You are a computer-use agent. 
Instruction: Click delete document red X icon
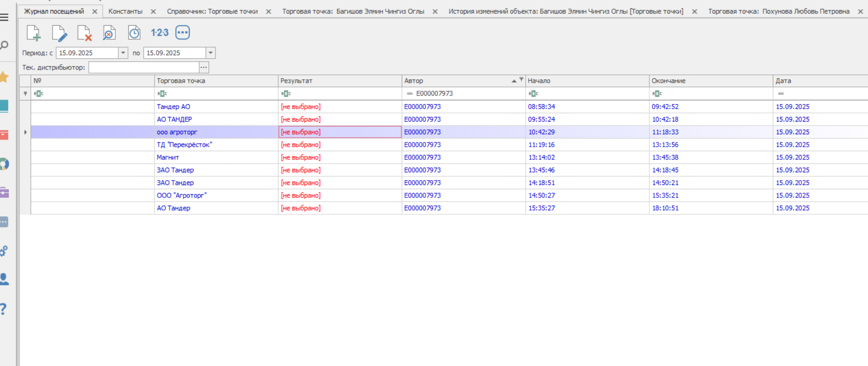[84, 33]
